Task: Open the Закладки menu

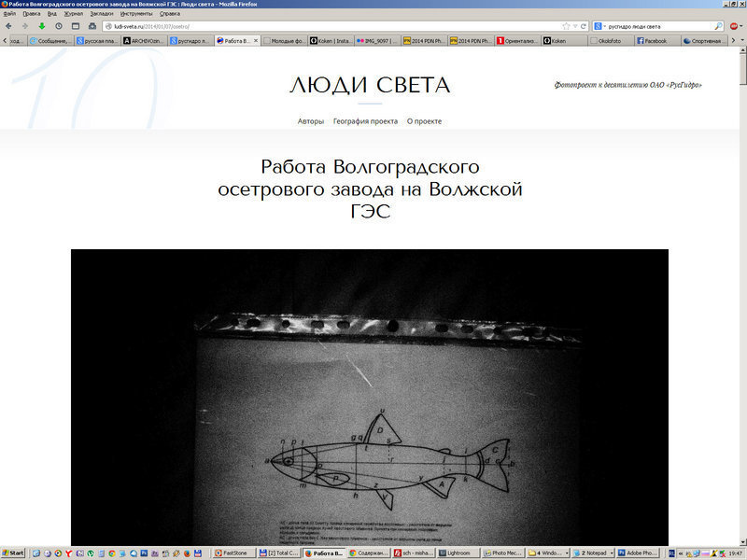Action: coord(101,14)
